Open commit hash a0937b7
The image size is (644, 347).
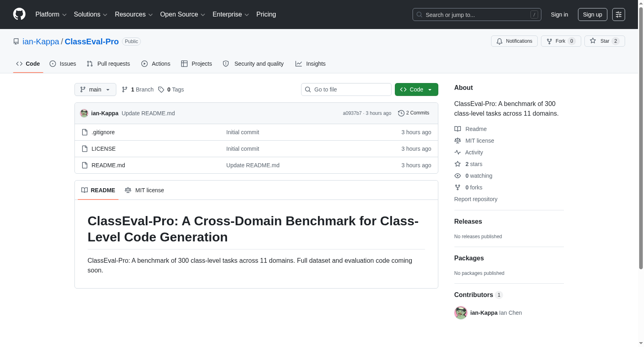coord(352,113)
